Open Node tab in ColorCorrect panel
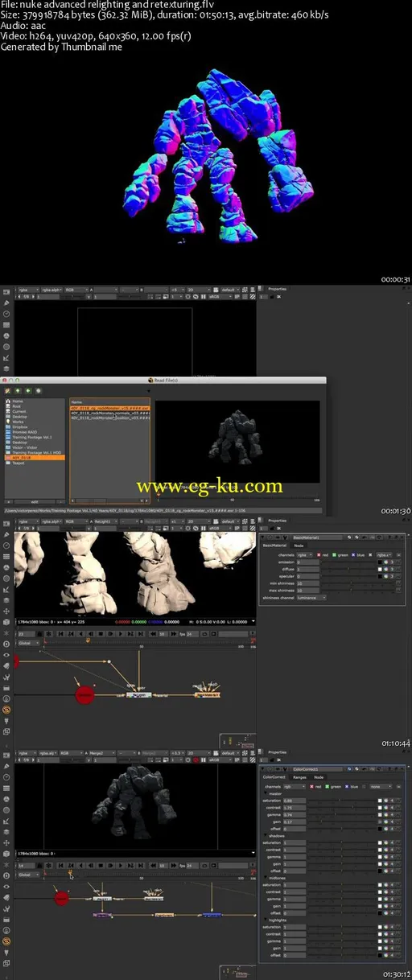412x980 pixels. (x=319, y=777)
